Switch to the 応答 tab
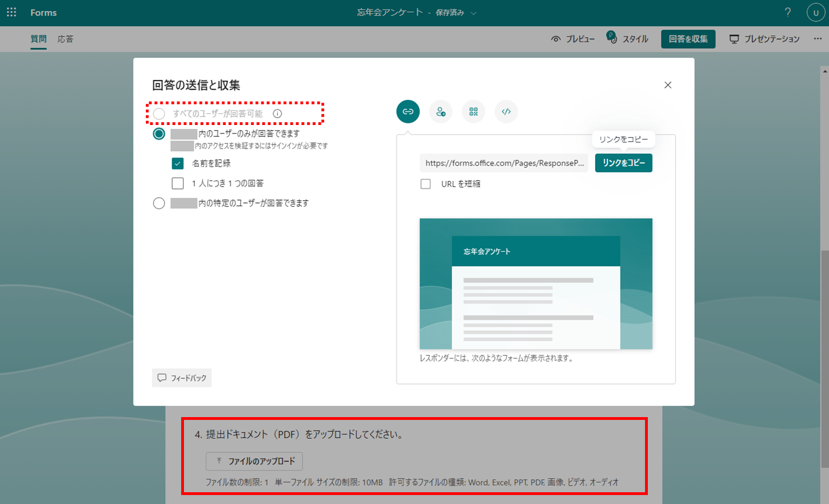Image resolution: width=829 pixels, height=504 pixels. tap(65, 39)
